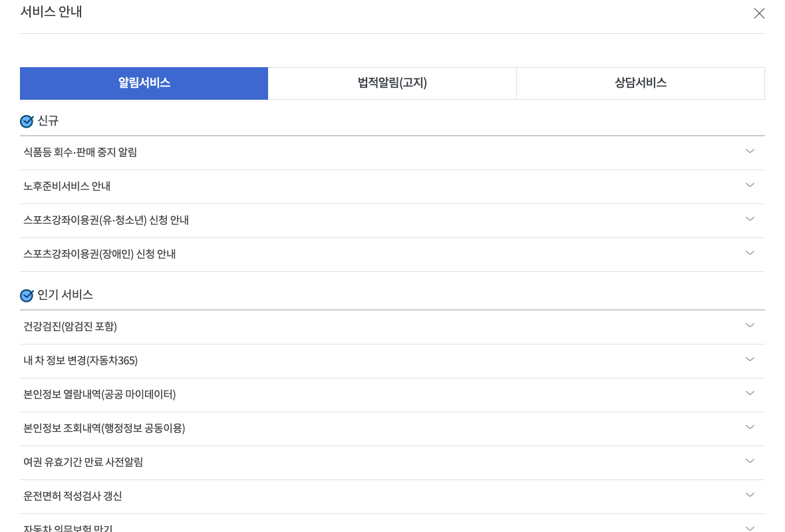
Task: Click the 신규 section heading
Action: 48,120
